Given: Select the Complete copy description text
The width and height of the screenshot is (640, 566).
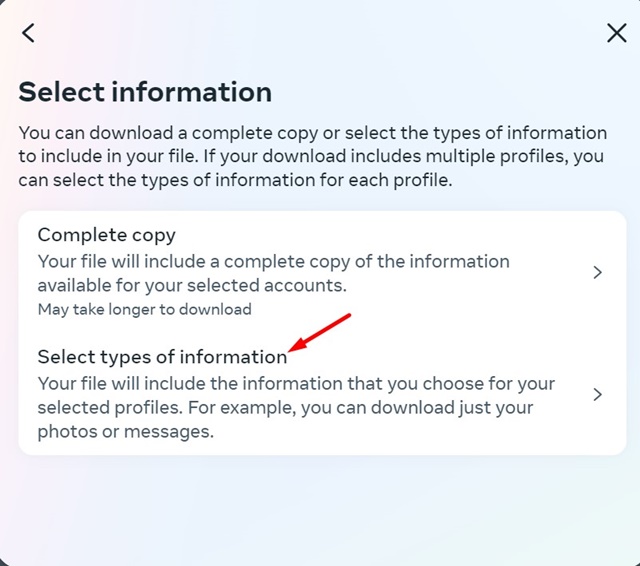Looking at the screenshot, I should click(273, 273).
